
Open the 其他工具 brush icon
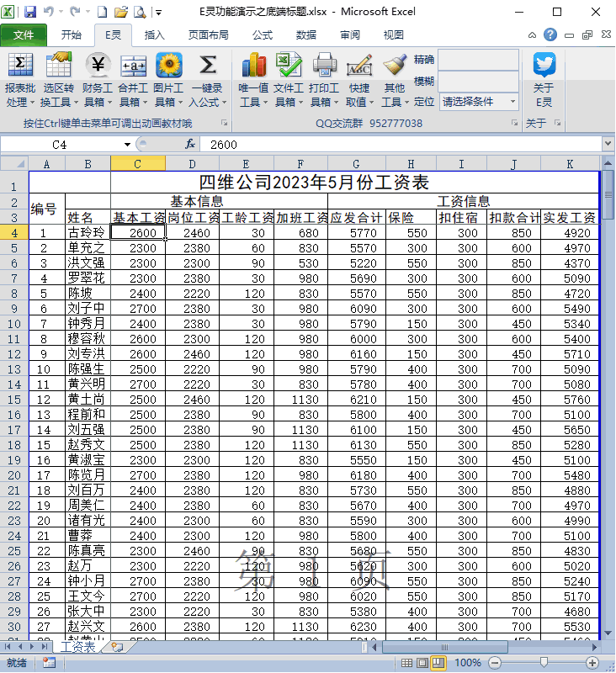(x=395, y=66)
